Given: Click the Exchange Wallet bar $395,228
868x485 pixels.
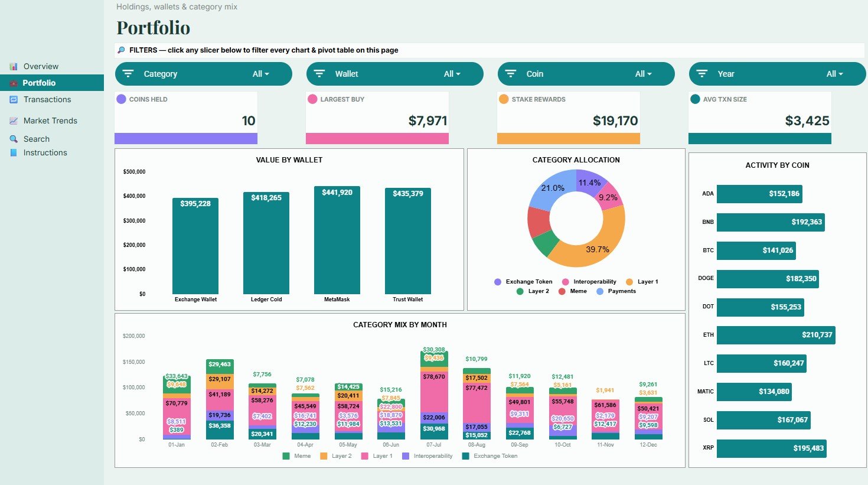Looking at the screenshot, I should (x=195, y=246).
